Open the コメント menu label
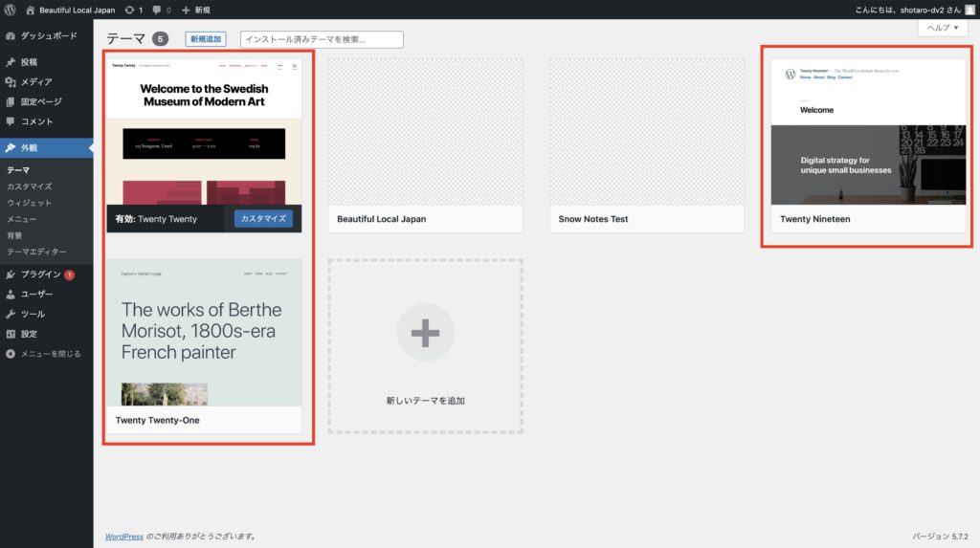 [37, 121]
